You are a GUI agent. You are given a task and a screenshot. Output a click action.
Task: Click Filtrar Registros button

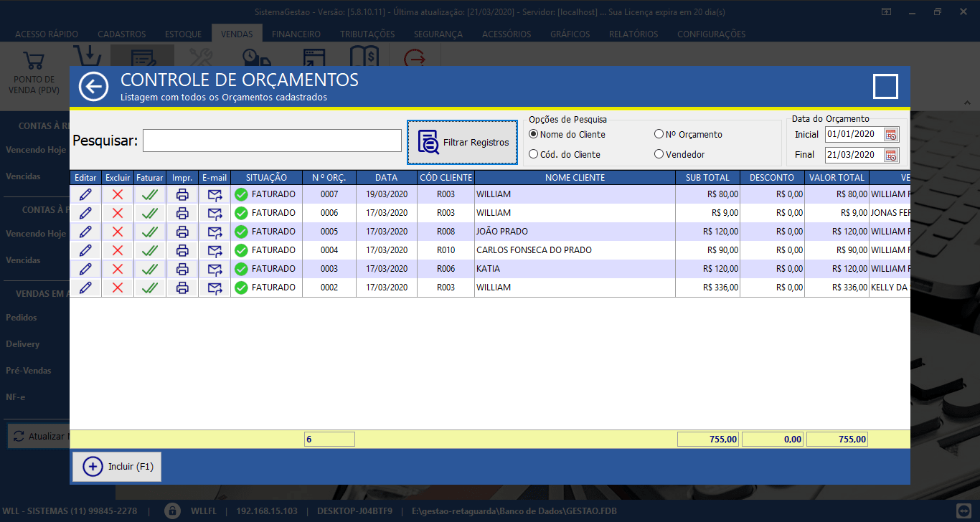click(462, 142)
